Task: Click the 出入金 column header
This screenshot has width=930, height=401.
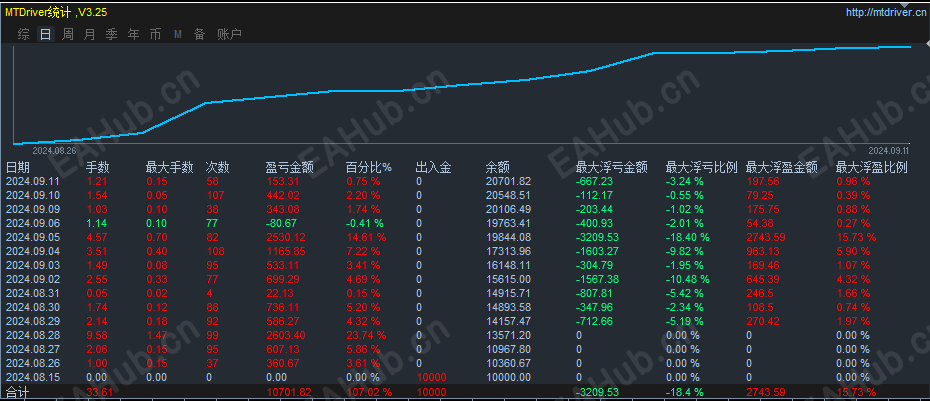Action: [x=434, y=168]
